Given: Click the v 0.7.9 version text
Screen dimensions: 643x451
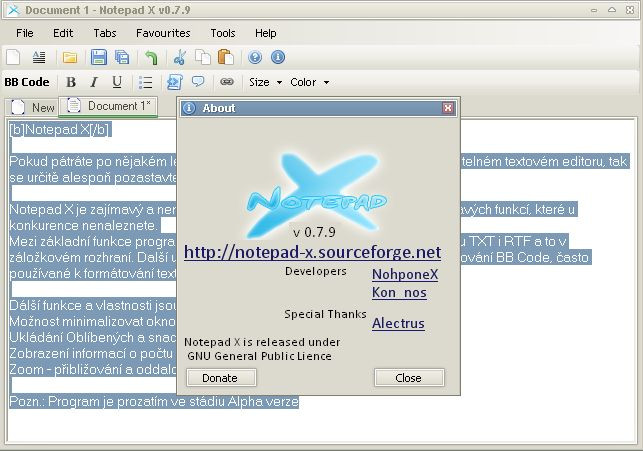Looking at the screenshot, I should click(314, 232).
